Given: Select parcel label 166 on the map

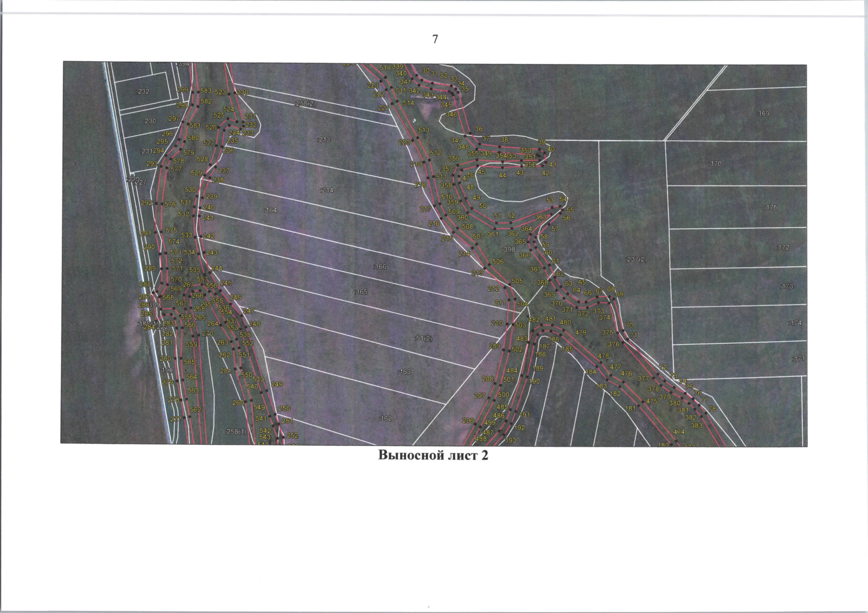Looking at the screenshot, I should click(x=380, y=267).
